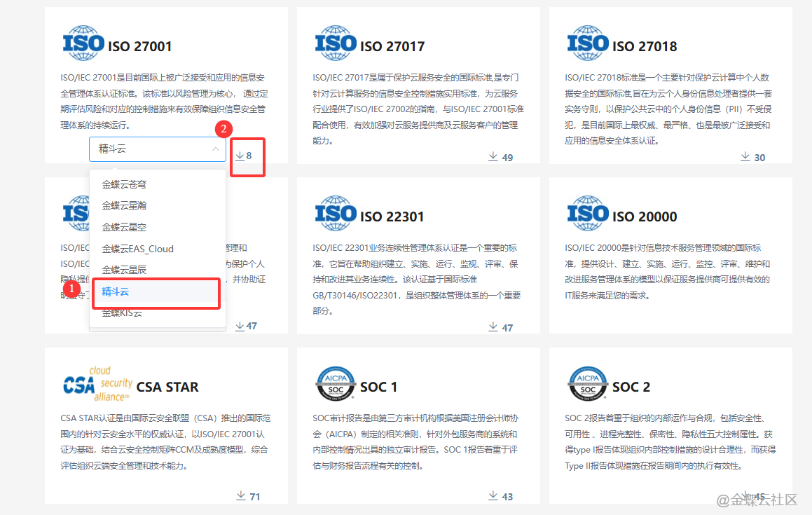Download the ISO 22301 certificate
The image size is (812, 515).
493,327
